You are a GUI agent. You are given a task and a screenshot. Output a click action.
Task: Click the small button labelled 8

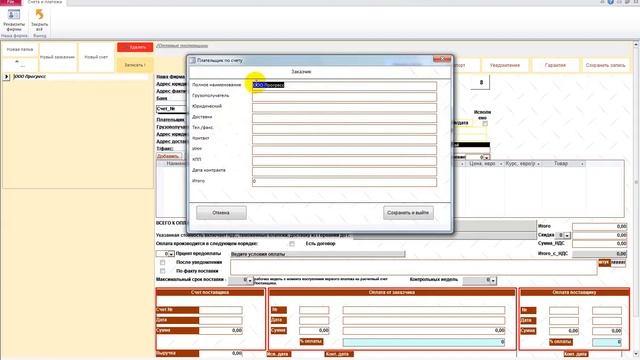[x=481, y=82]
